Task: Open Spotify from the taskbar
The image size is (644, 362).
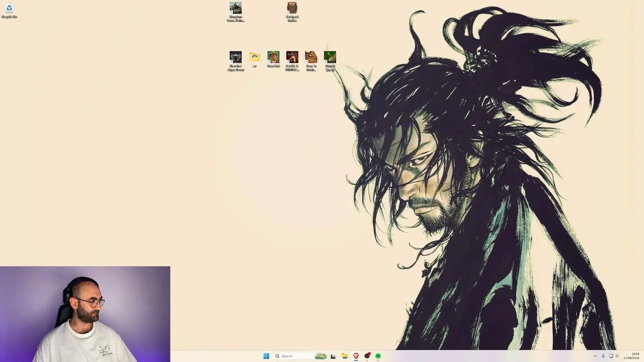Action: click(x=378, y=356)
